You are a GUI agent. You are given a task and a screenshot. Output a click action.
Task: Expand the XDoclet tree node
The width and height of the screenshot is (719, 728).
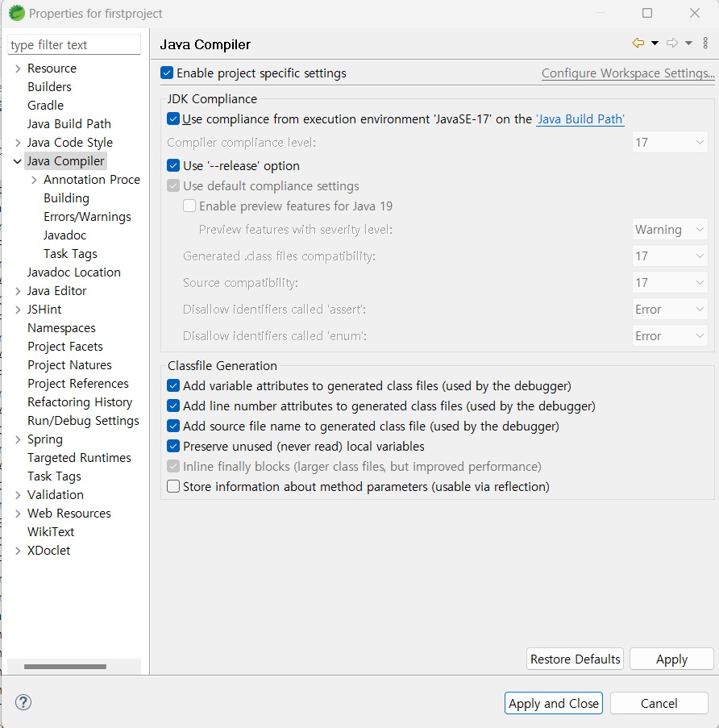pyautogui.click(x=18, y=551)
